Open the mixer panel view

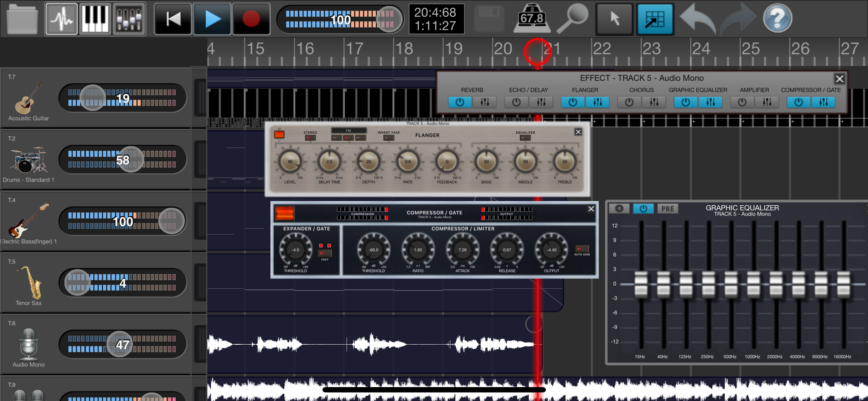click(129, 19)
